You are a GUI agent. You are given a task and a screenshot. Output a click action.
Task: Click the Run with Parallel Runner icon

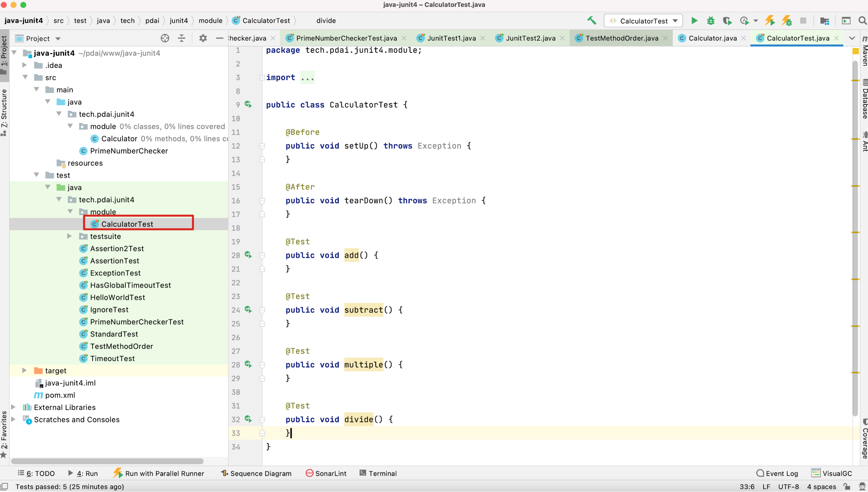point(118,473)
